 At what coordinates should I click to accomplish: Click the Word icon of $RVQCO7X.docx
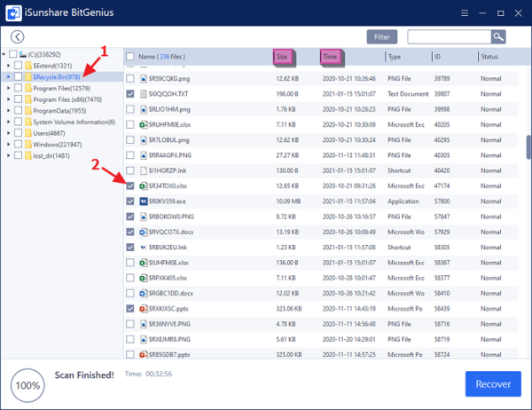pyautogui.click(x=144, y=232)
